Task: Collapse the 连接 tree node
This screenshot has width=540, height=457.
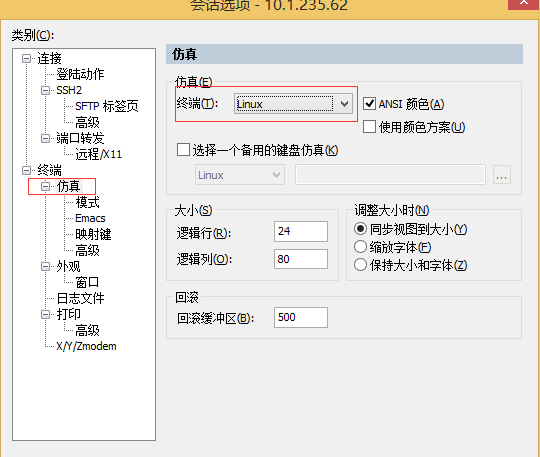Action: 26,59
